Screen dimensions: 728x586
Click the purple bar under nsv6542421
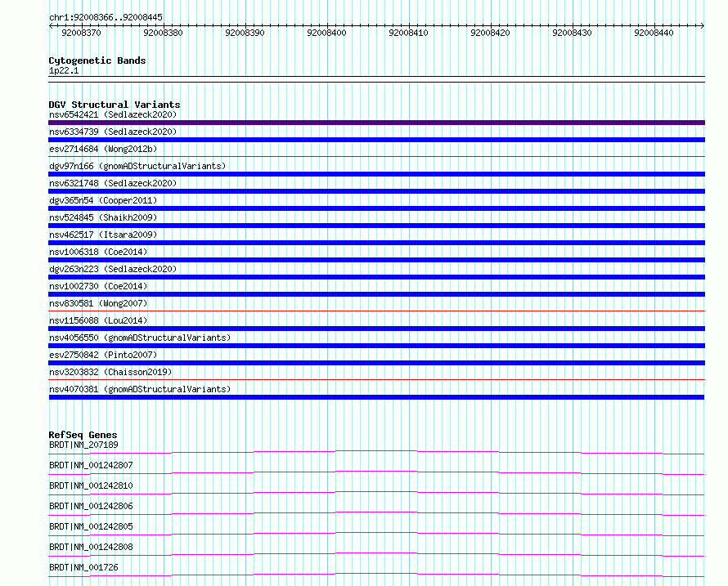pyautogui.click(x=376, y=123)
